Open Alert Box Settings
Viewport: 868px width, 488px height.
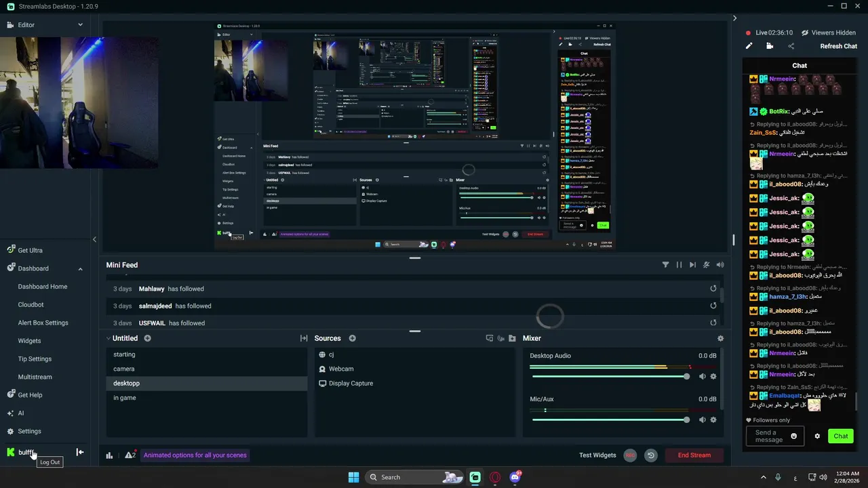pos(43,323)
